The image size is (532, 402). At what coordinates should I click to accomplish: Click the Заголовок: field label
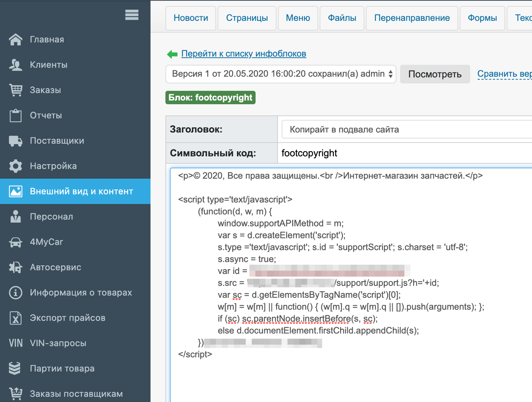[x=196, y=129]
